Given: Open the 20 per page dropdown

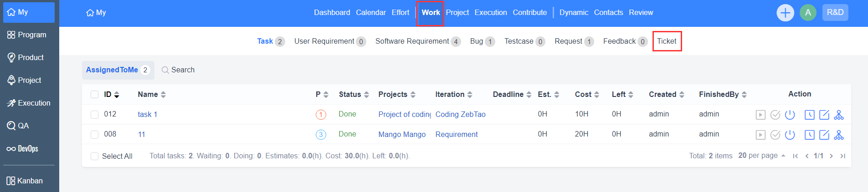Looking at the screenshot, I should pos(761,156).
